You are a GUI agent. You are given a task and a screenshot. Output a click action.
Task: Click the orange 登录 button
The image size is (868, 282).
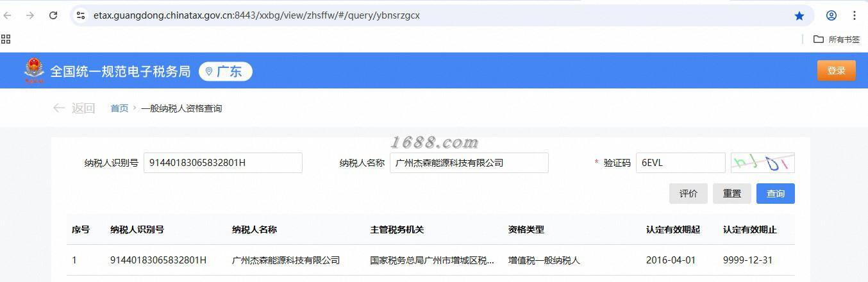(x=836, y=70)
